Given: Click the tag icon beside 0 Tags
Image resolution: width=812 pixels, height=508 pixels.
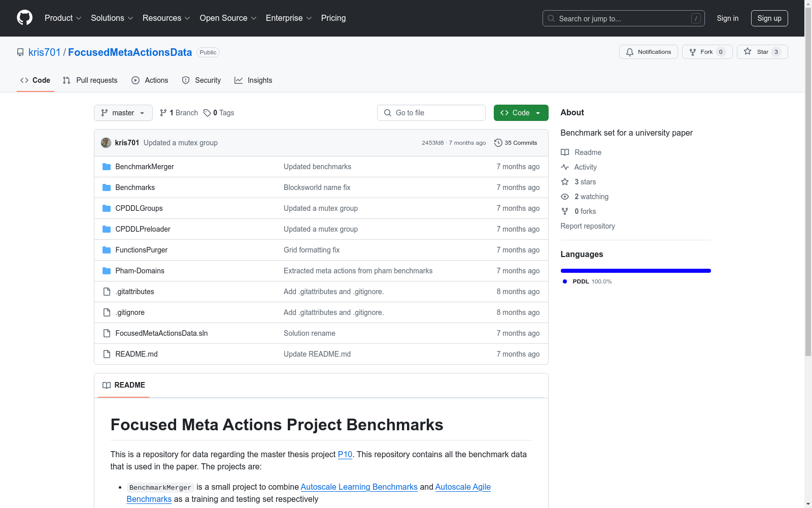Looking at the screenshot, I should [207, 113].
